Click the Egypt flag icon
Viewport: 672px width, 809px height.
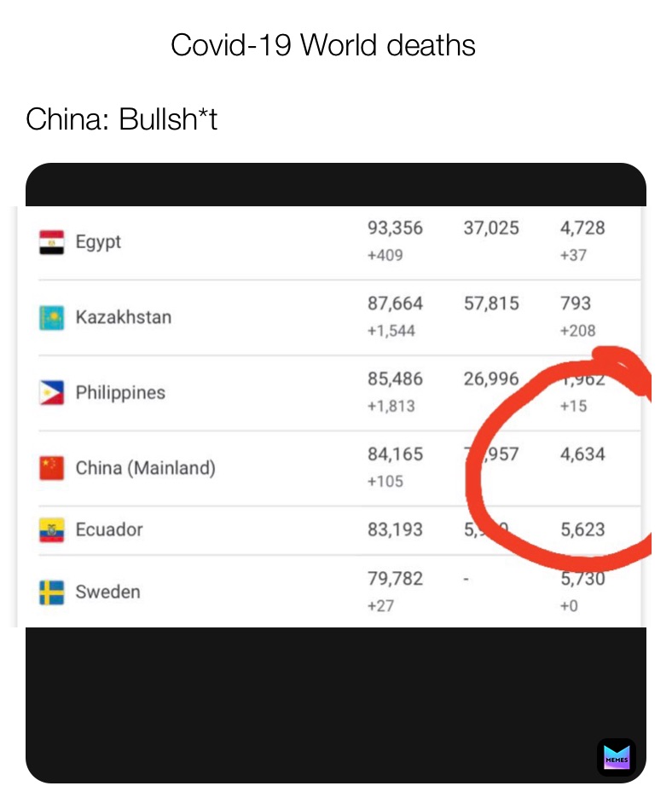click(51, 243)
